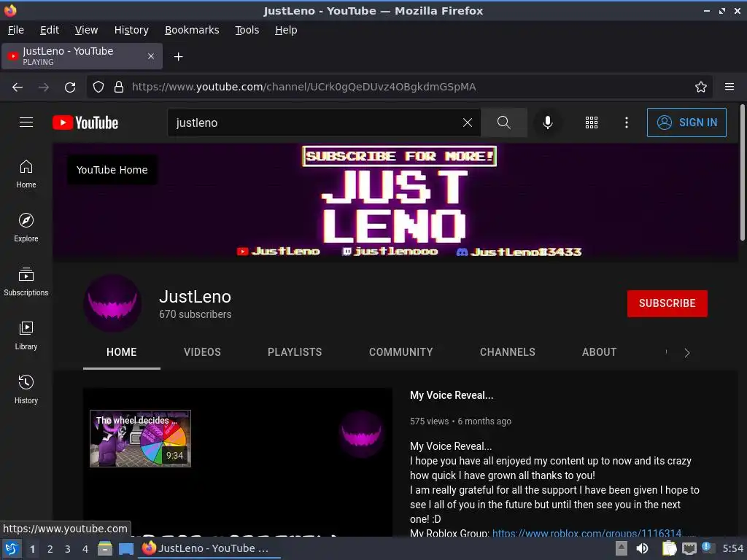Image resolution: width=747 pixels, height=560 pixels.
Task: Click the network monitor tray icon
Action: [x=689, y=548]
